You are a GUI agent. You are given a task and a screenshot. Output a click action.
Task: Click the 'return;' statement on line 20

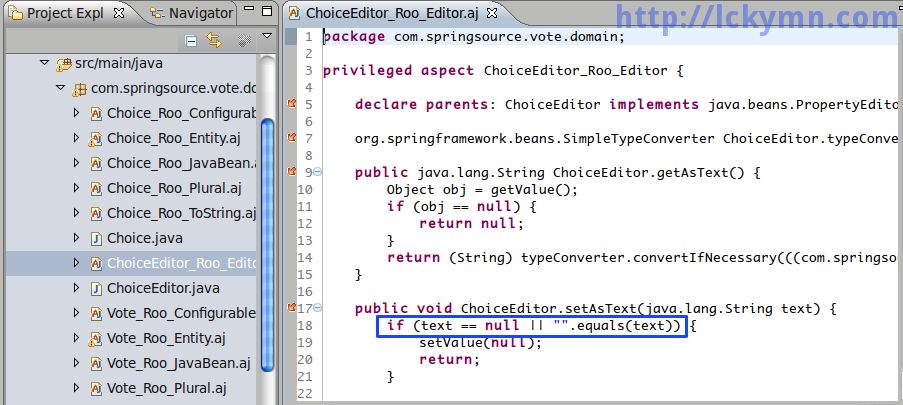point(449,359)
